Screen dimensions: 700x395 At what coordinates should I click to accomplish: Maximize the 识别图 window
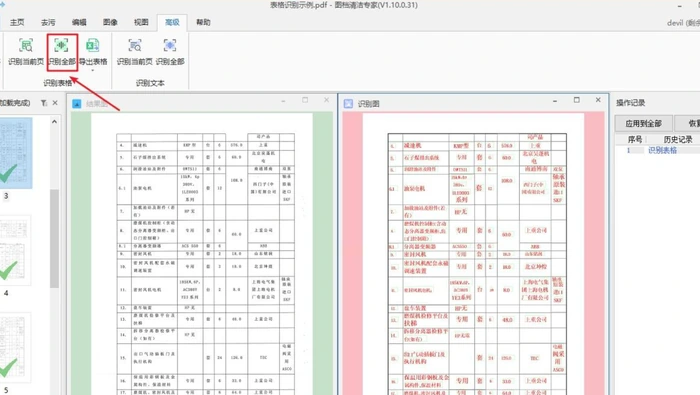(577, 100)
